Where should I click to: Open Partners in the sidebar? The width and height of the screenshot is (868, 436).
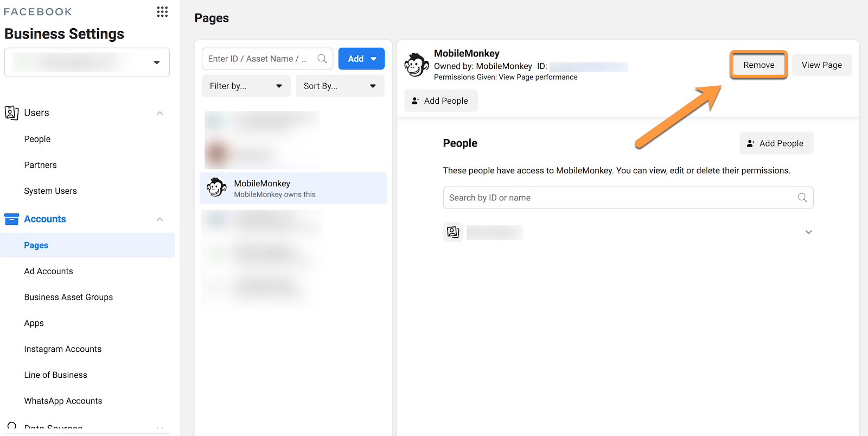(40, 165)
